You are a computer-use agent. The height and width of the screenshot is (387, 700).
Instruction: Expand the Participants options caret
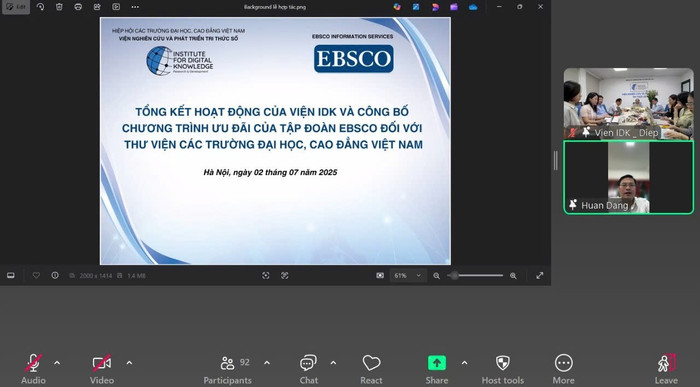click(x=267, y=363)
